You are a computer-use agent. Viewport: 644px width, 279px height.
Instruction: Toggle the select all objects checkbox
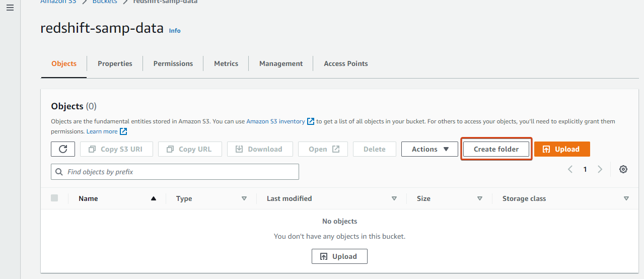(x=54, y=198)
